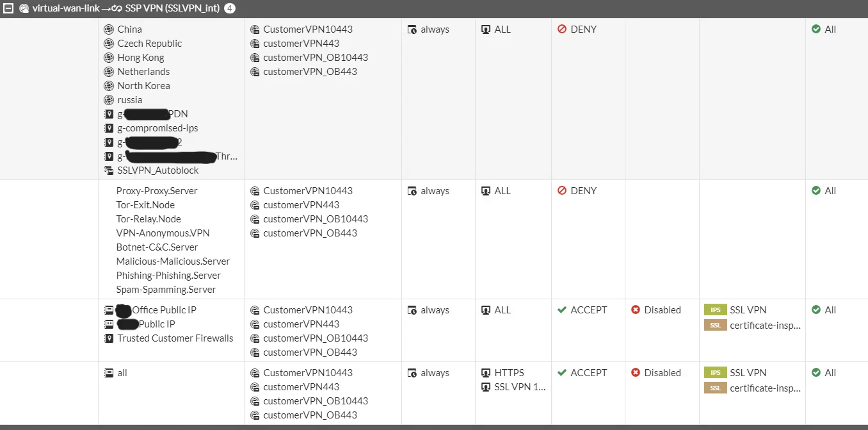Viewport: 868px width, 430px height.
Task: Click the globe icon beside russia
Action: click(109, 100)
